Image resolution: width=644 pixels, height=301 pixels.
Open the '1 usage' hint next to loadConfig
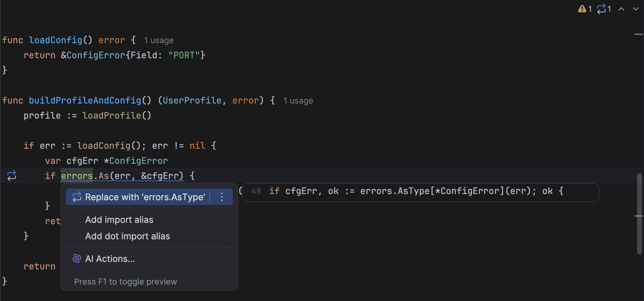tap(159, 40)
